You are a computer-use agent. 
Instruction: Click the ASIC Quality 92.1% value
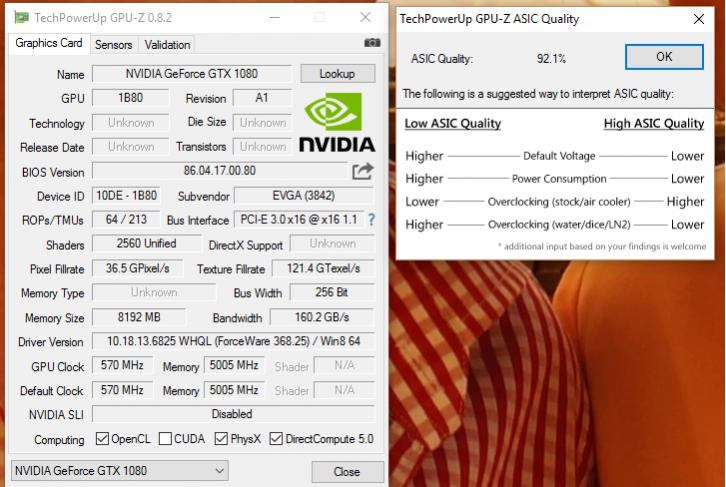[551, 59]
